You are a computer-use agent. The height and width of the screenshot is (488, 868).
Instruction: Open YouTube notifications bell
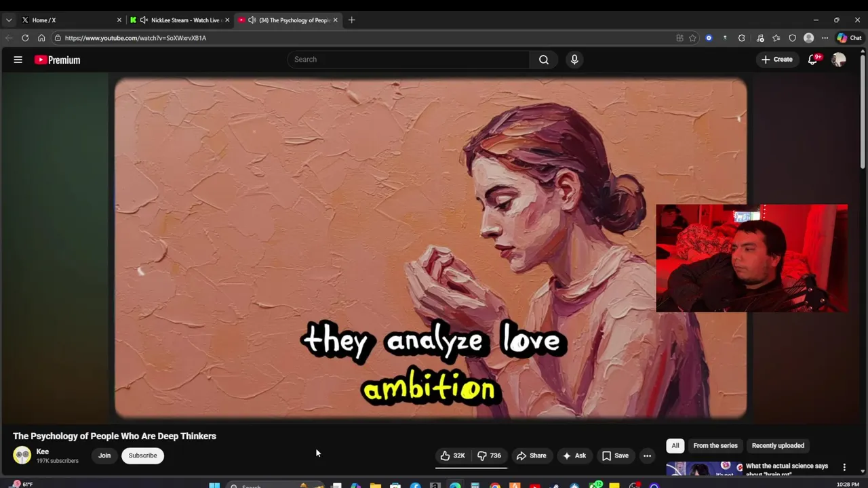pyautogui.click(x=812, y=60)
